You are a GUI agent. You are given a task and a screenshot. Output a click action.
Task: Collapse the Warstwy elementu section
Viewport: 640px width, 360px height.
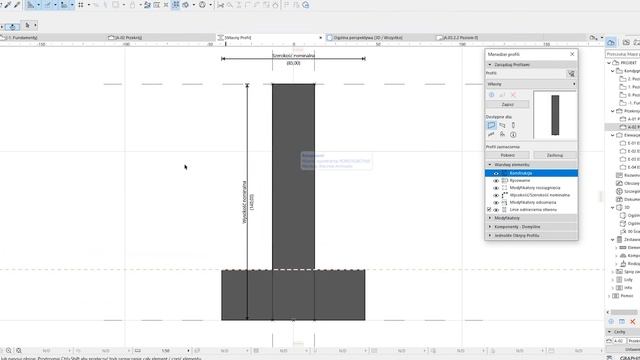point(490,165)
